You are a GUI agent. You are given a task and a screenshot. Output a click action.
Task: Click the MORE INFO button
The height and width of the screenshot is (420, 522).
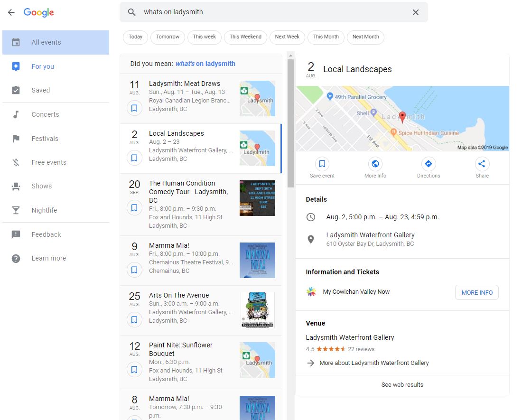coord(477,292)
